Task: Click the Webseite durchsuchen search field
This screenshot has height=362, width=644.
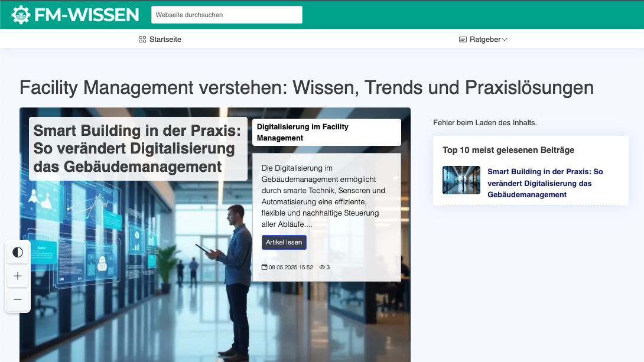Action: 227,14
